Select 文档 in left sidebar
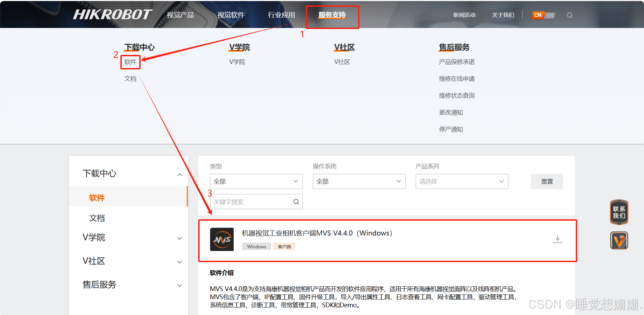Image resolution: width=644 pixels, height=315 pixels. pos(97,218)
